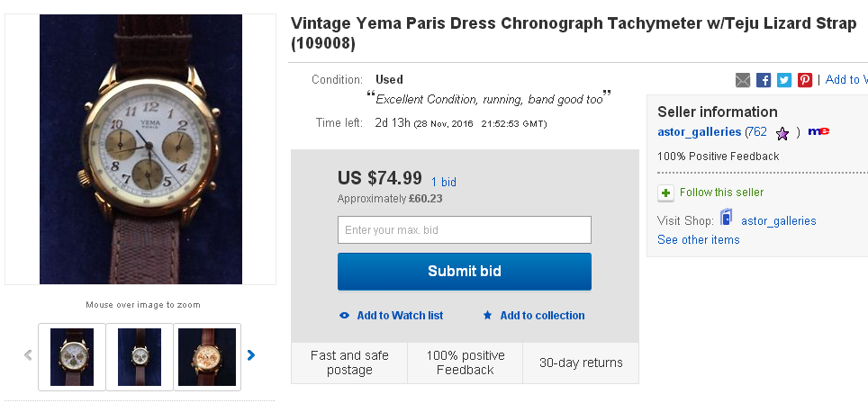Submit bid on the Yema watch
The width and height of the screenshot is (868, 403).
[465, 271]
